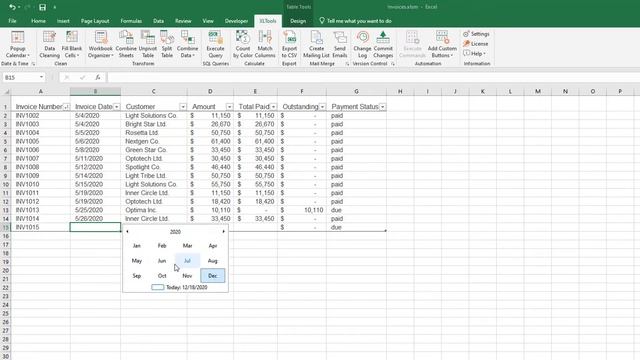Open the Split Table tool
Screen dimensions: 640x360
[x=167, y=44]
